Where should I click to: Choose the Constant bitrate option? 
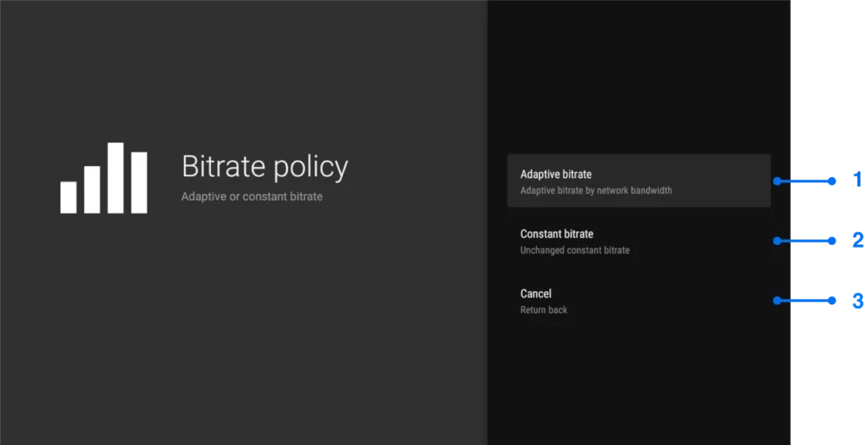pos(639,242)
